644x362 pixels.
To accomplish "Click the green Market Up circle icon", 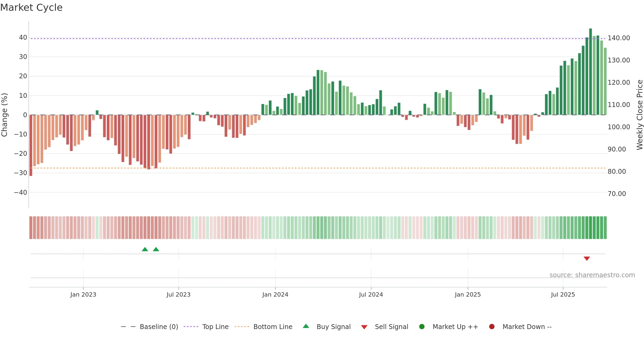I will 422,327.
